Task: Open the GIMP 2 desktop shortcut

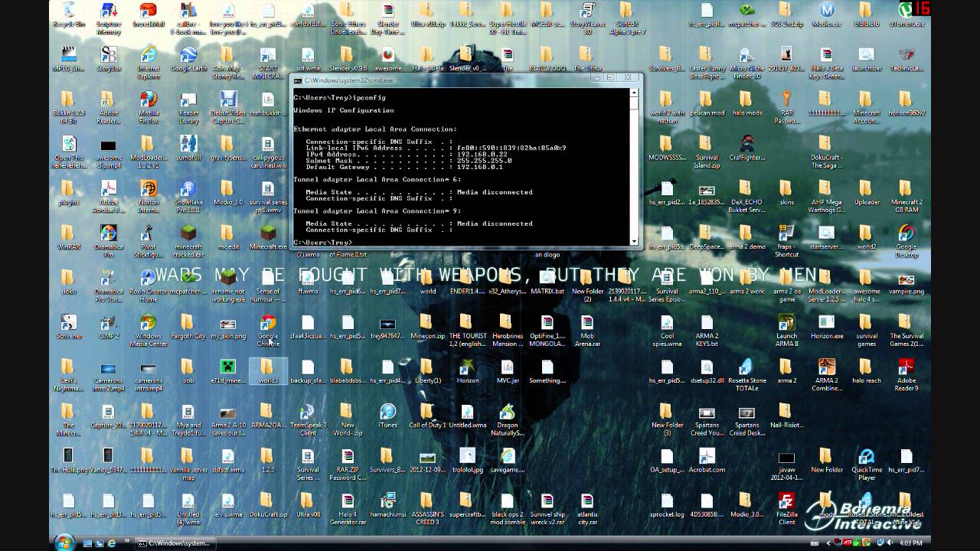Action: point(109,327)
